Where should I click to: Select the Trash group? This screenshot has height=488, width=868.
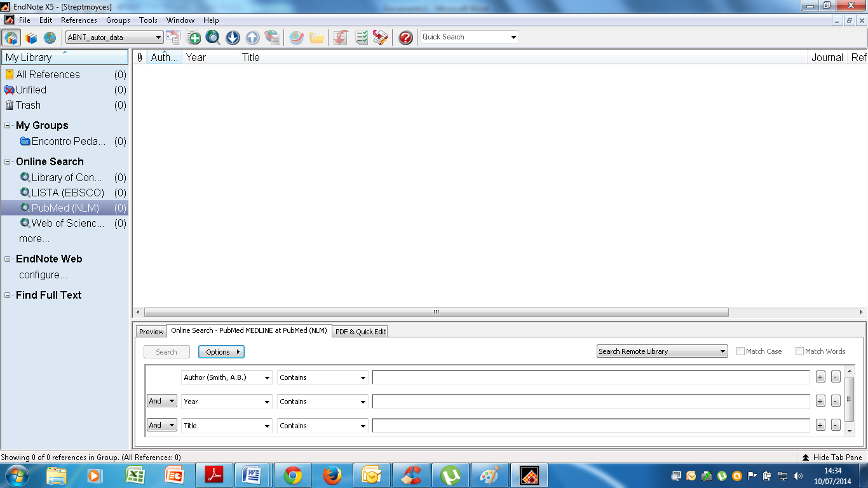(x=65, y=105)
